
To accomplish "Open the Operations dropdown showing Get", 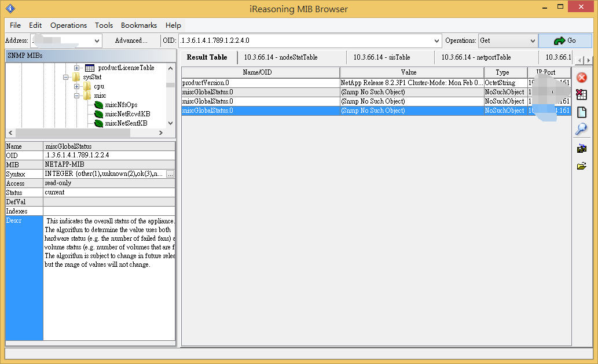I will click(x=533, y=41).
